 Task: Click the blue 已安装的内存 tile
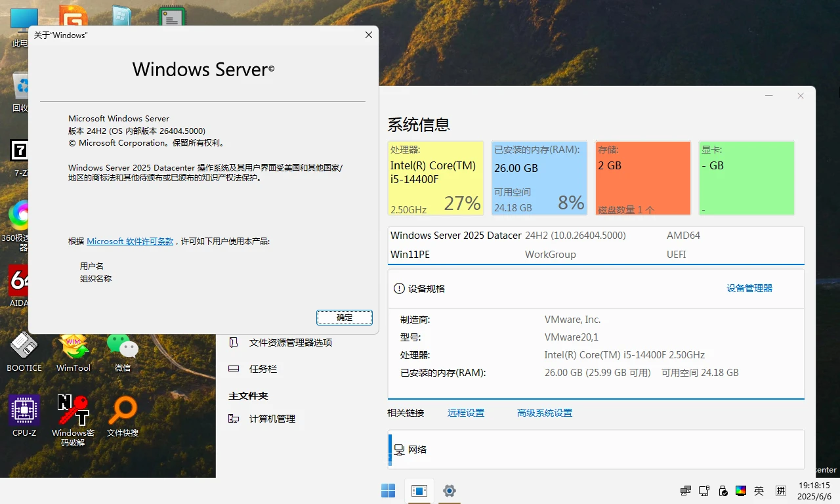click(x=539, y=178)
